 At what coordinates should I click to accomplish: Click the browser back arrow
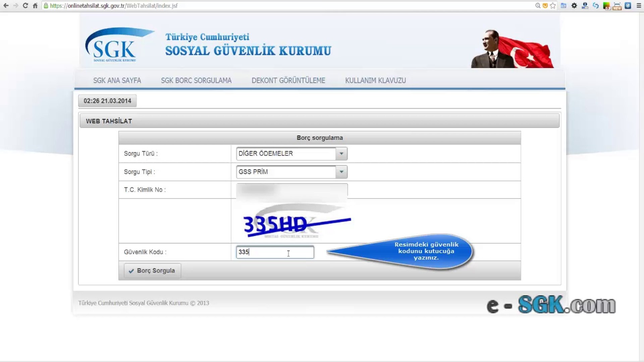pyautogui.click(x=6, y=6)
